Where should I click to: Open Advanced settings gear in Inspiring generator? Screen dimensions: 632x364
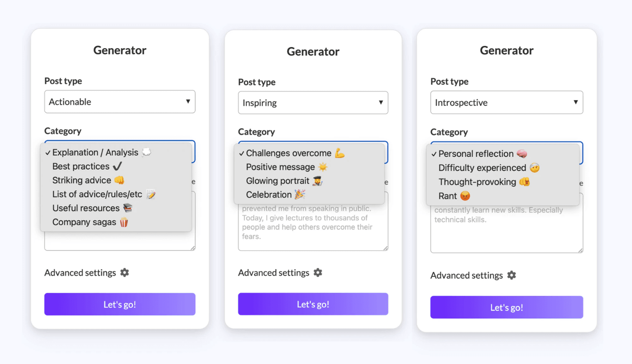pos(318,272)
